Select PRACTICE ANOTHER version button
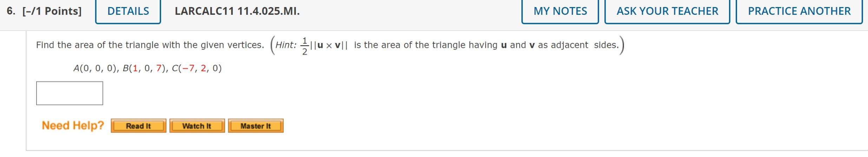The width and height of the screenshot is (868, 157). pyautogui.click(x=799, y=11)
